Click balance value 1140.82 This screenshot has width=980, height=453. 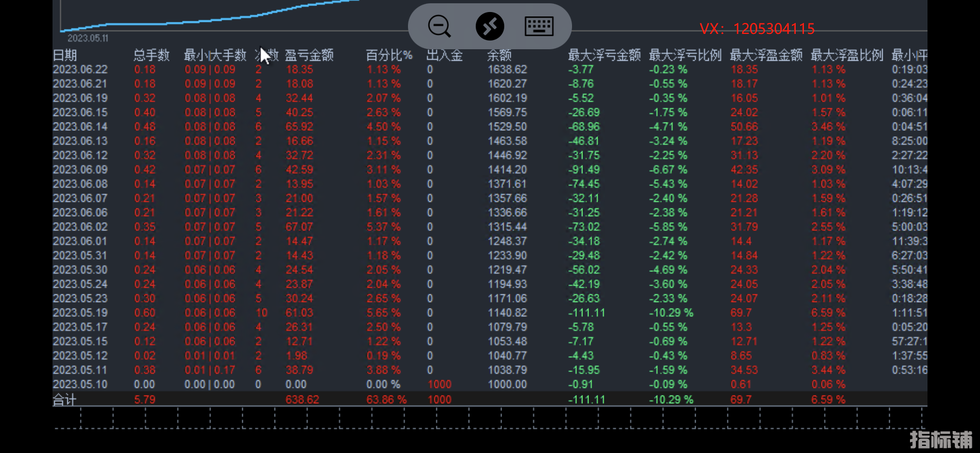click(x=507, y=313)
